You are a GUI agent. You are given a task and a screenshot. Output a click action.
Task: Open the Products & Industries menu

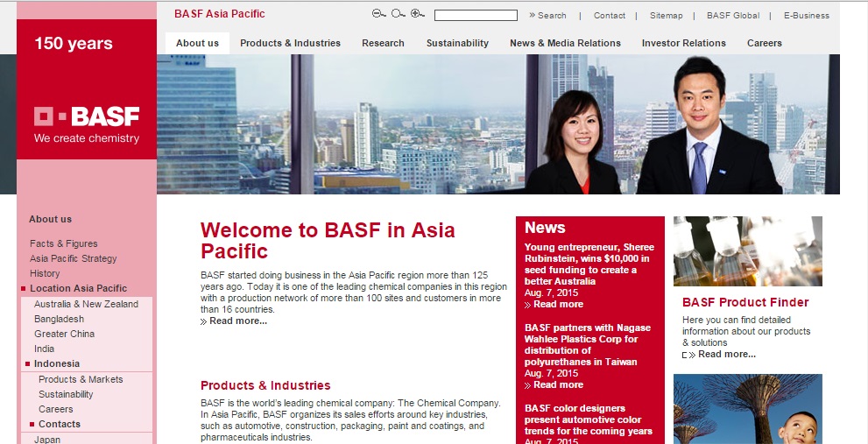(x=290, y=43)
